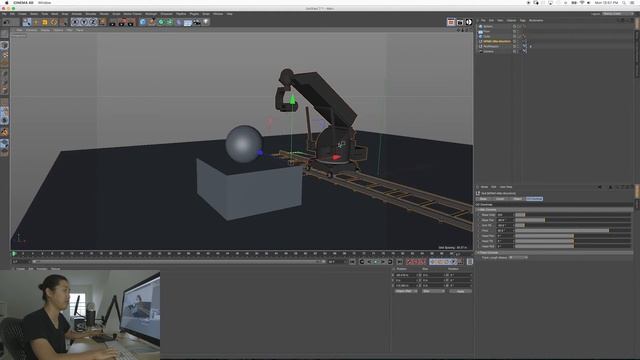Click the Undo arrow in the top toolbar
Screen dimensions: 640x360
tap(6, 22)
